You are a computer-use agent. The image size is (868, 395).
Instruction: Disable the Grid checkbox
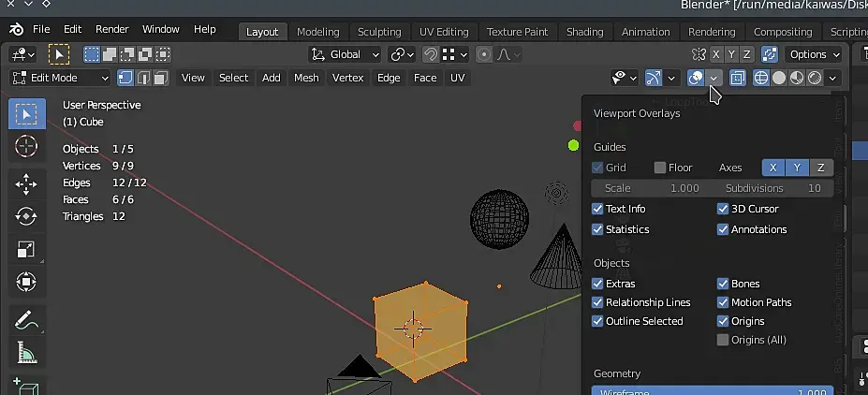pyautogui.click(x=597, y=168)
